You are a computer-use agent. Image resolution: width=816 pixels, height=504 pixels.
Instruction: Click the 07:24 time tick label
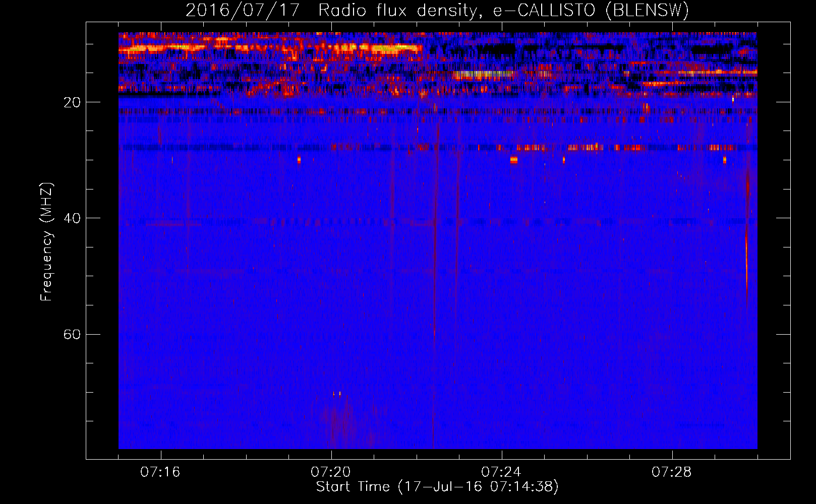(501, 472)
